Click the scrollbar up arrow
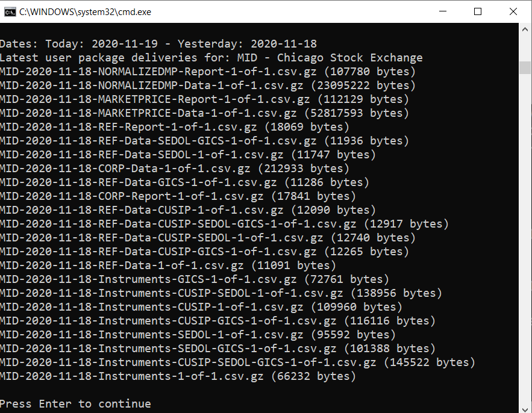Screen dimensions: 532x413 click(x=525, y=29)
